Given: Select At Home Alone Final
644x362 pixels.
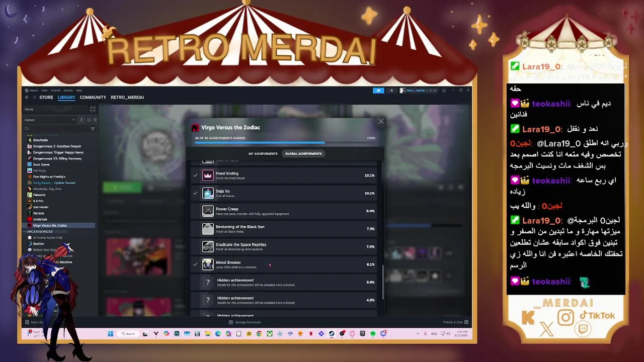Looking at the screenshot, I should (47, 238).
